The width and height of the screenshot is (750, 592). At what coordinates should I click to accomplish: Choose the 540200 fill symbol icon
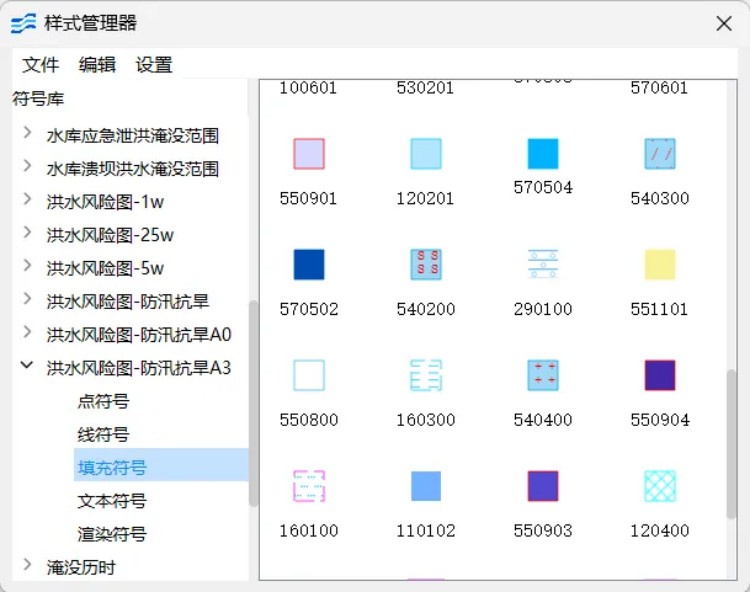(426, 265)
